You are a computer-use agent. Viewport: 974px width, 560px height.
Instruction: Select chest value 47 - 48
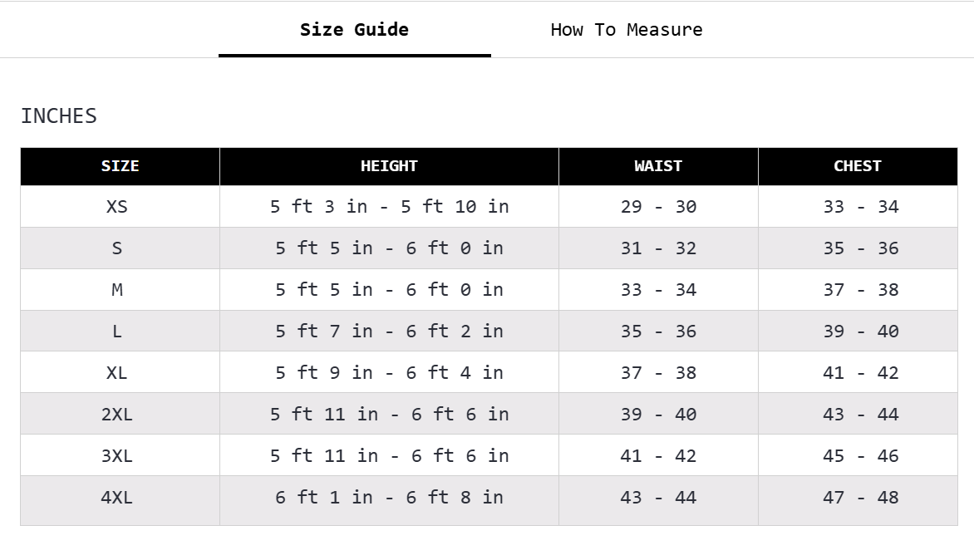[x=860, y=498]
